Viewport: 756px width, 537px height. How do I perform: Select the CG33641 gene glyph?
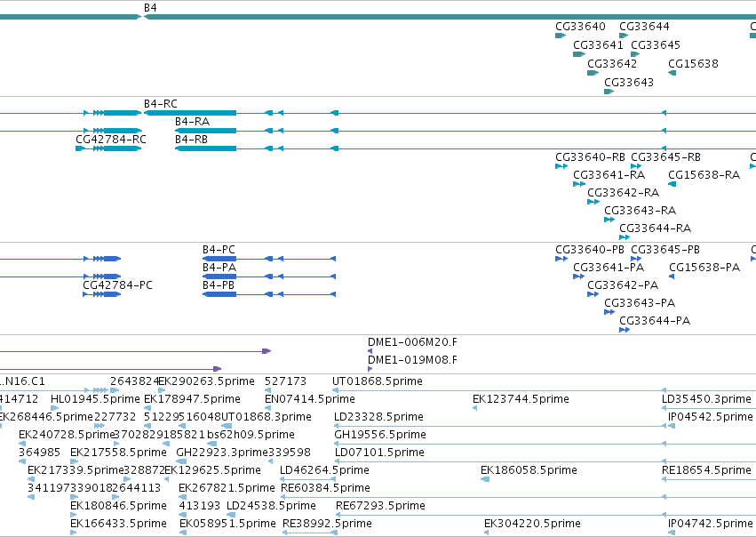pos(578,54)
